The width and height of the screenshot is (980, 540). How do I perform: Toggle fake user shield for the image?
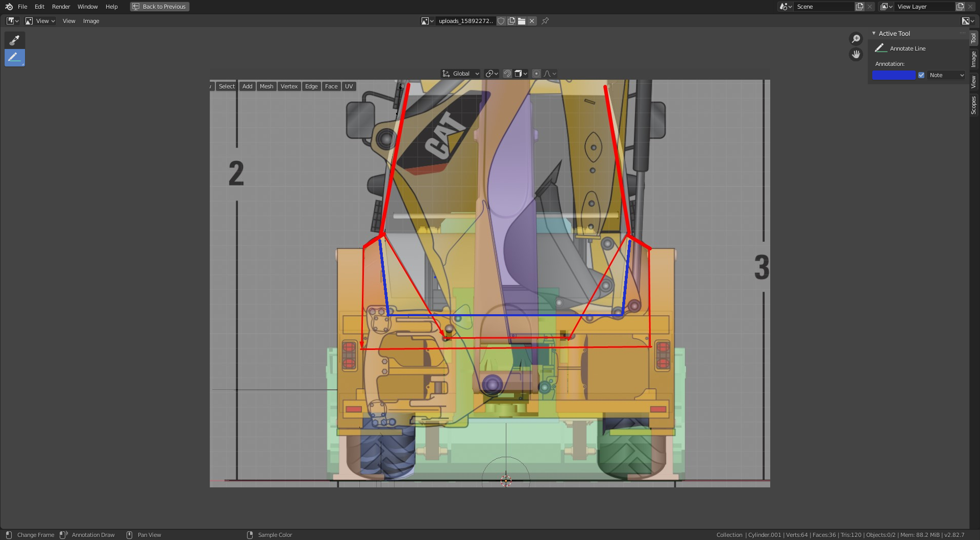pos(501,21)
